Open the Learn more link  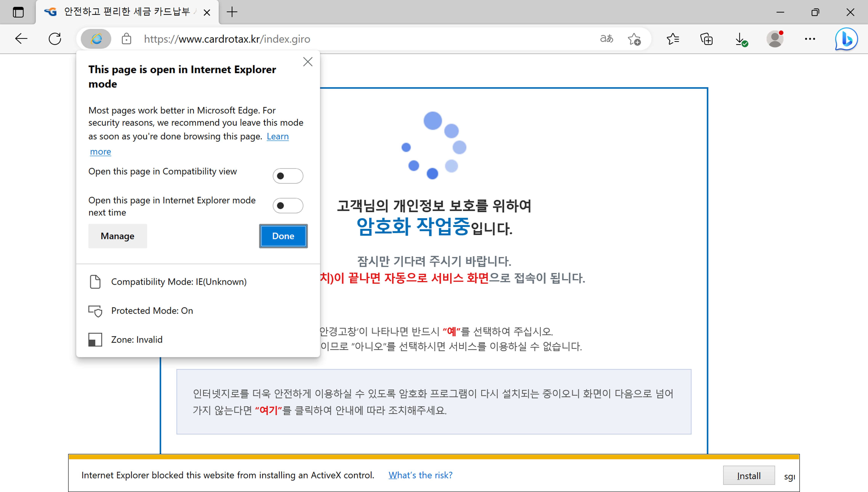[277, 137]
